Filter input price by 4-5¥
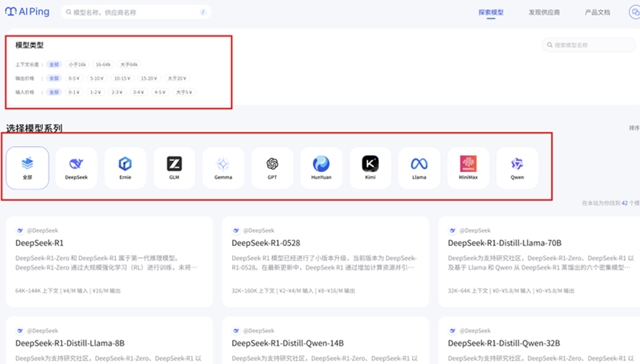This screenshot has width=640, height=364. click(x=160, y=92)
